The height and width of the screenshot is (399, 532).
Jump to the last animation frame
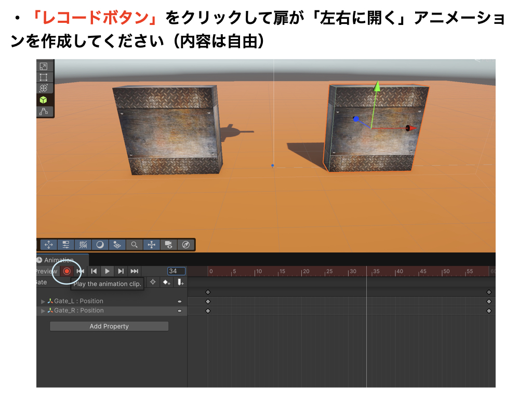tap(134, 271)
